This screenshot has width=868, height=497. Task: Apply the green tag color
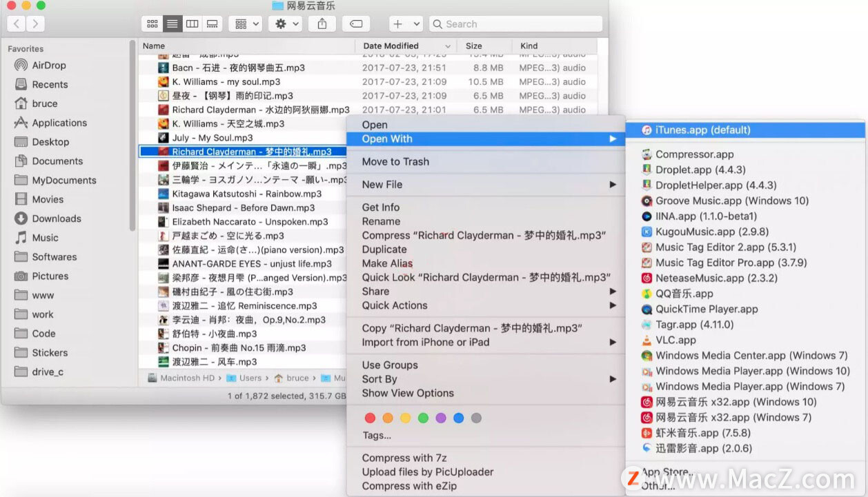click(x=423, y=418)
